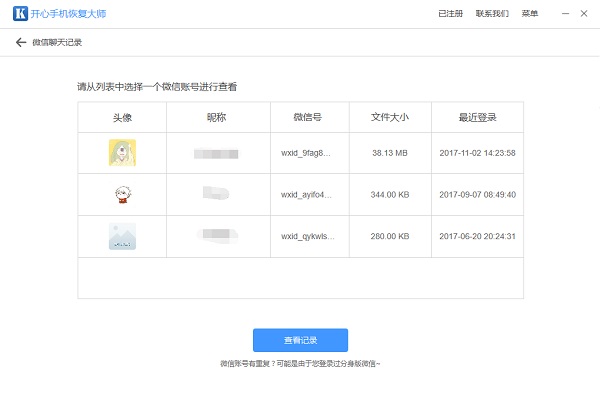This screenshot has height=419, width=600.
Task: Close the application window
Action: pyautogui.click(x=584, y=14)
